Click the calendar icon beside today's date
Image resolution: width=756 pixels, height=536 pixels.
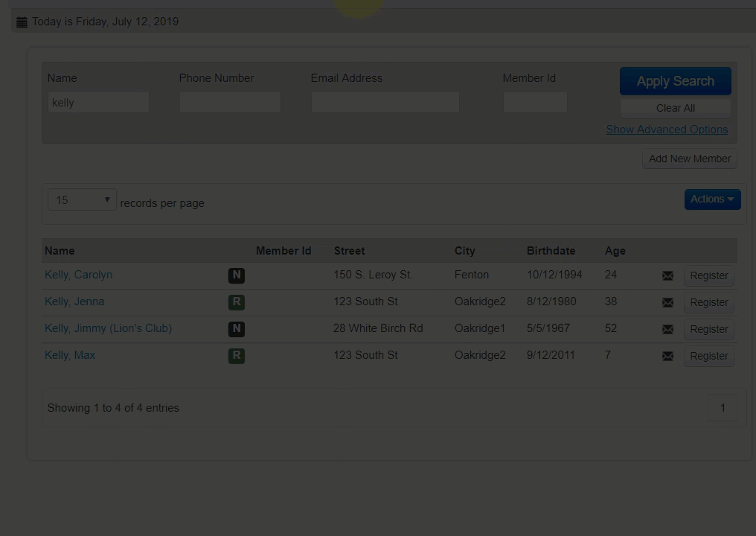click(x=22, y=22)
